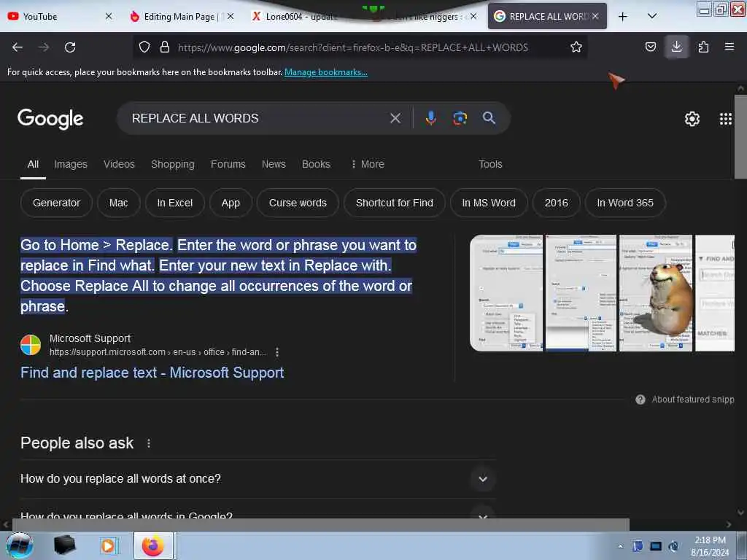This screenshot has width=747, height=560.
Task: Show hidden system tray icons
Action: (x=620, y=546)
